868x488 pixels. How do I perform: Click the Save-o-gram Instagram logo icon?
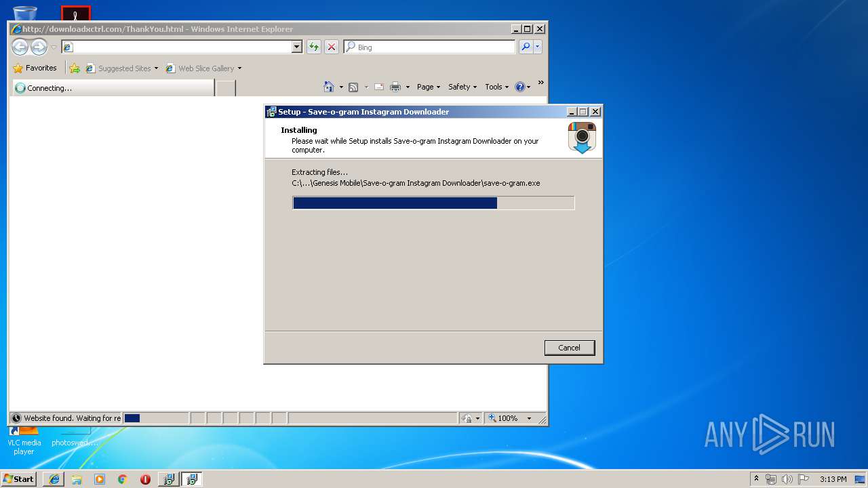(582, 138)
